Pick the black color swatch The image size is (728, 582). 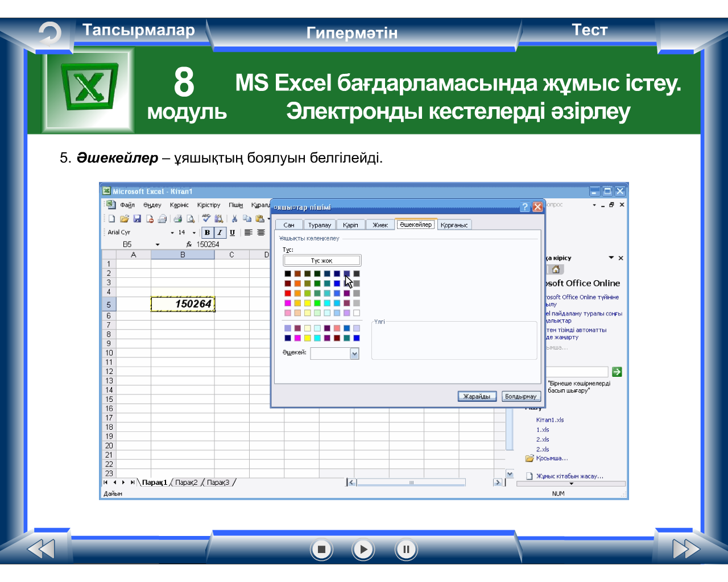pyautogui.click(x=288, y=273)
